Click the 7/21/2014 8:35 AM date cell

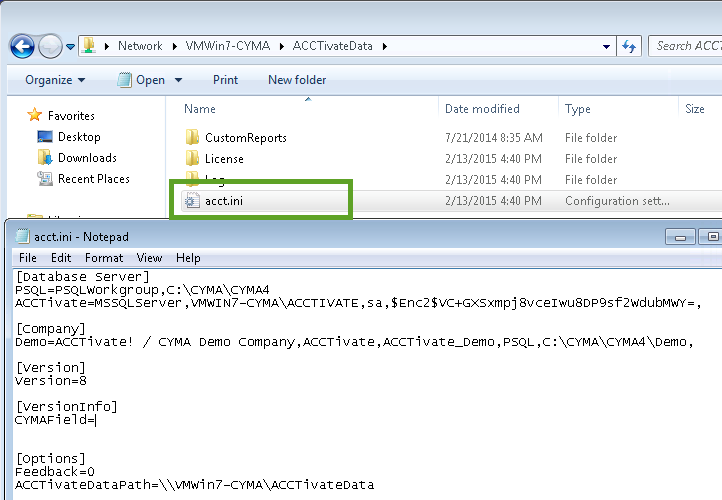[494, 138]
